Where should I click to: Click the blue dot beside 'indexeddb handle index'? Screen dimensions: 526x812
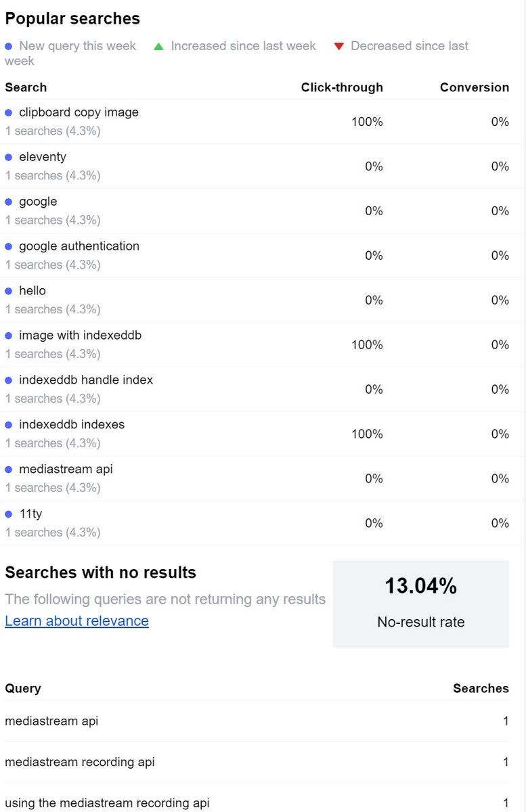pyautogui.click(x=9, y=380)
